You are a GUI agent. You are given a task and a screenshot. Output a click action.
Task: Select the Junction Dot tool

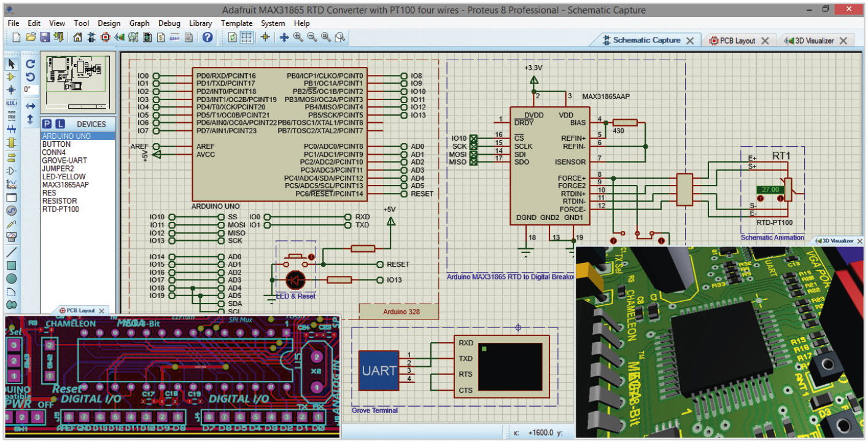[11, 90]
